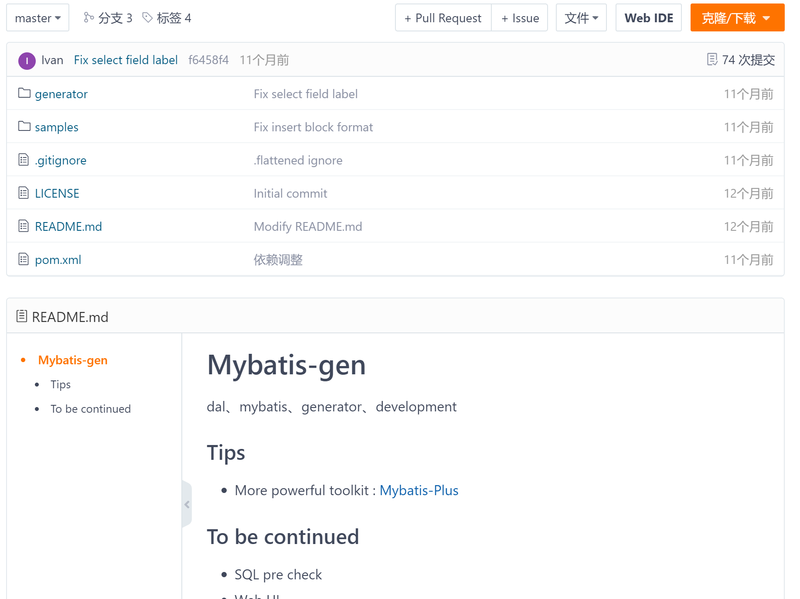Open commit message 依赖调整
Viewport: 800px width, 599px height.
278,260
